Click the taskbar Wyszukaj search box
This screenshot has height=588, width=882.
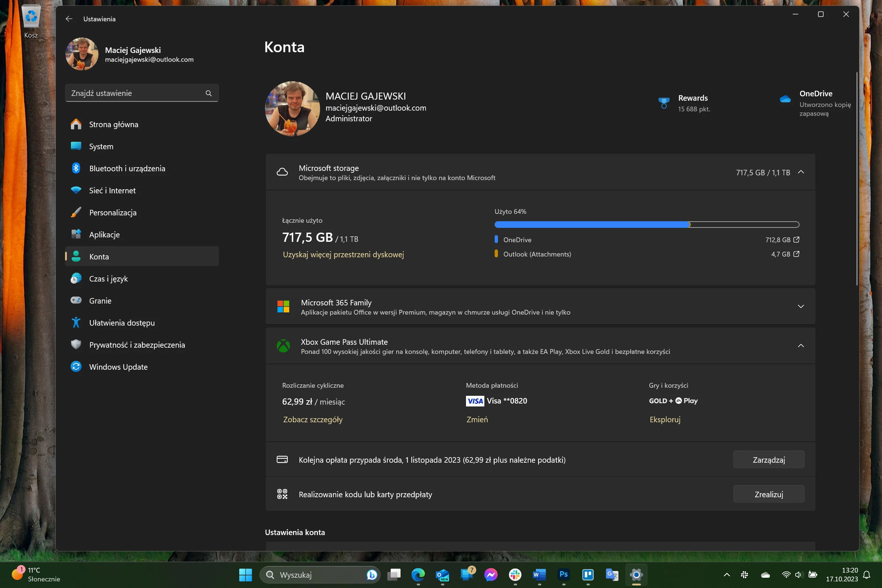(x=320, y=574)
